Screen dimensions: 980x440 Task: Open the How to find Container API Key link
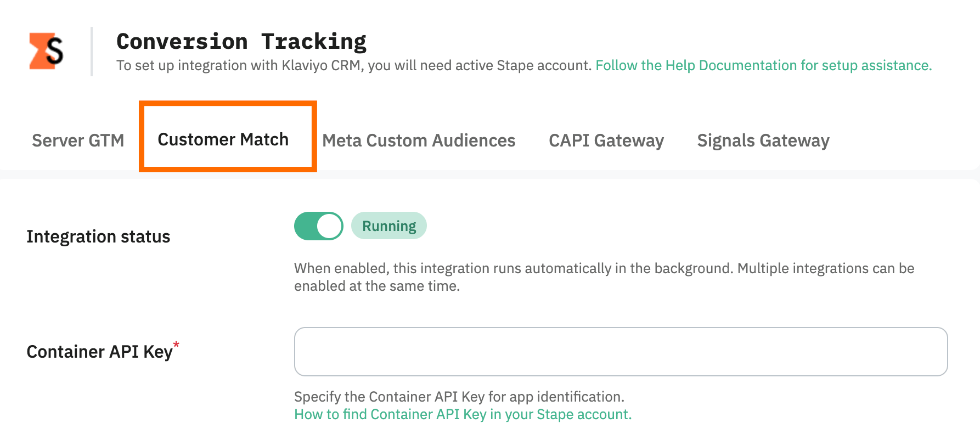tap(463, 414)
